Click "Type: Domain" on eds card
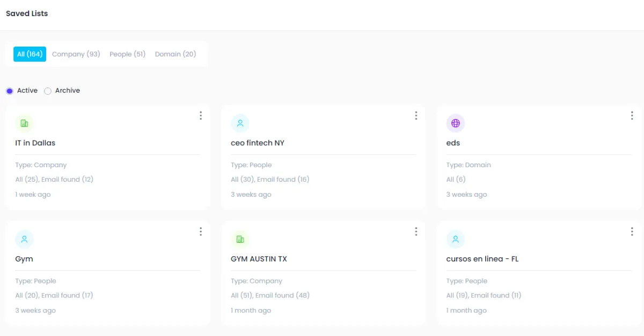Viewport: 644px width, 336px height. coord(469,165)
